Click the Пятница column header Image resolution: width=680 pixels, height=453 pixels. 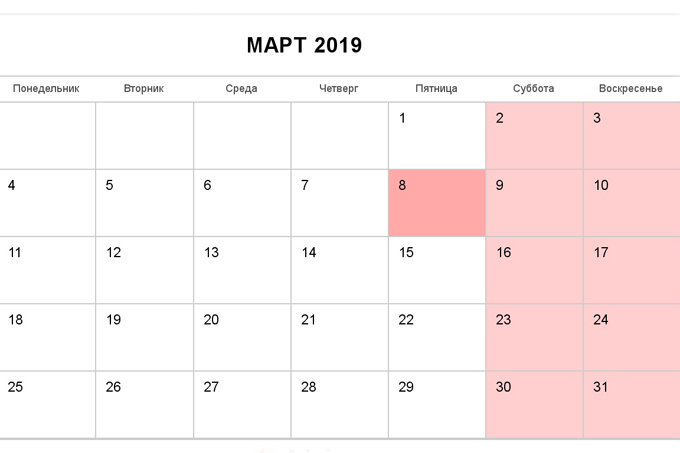(436, 88)
